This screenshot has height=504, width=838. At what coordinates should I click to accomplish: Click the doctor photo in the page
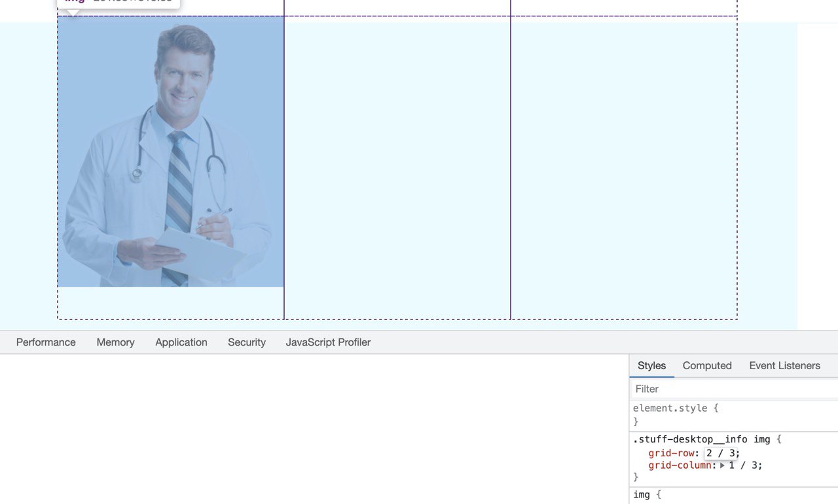171,151
